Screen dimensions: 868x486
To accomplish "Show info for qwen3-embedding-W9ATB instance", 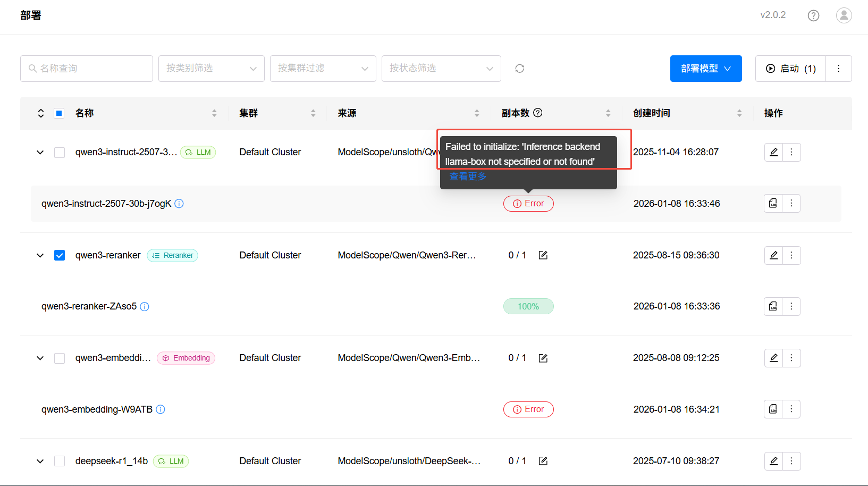I will point(161,409).
